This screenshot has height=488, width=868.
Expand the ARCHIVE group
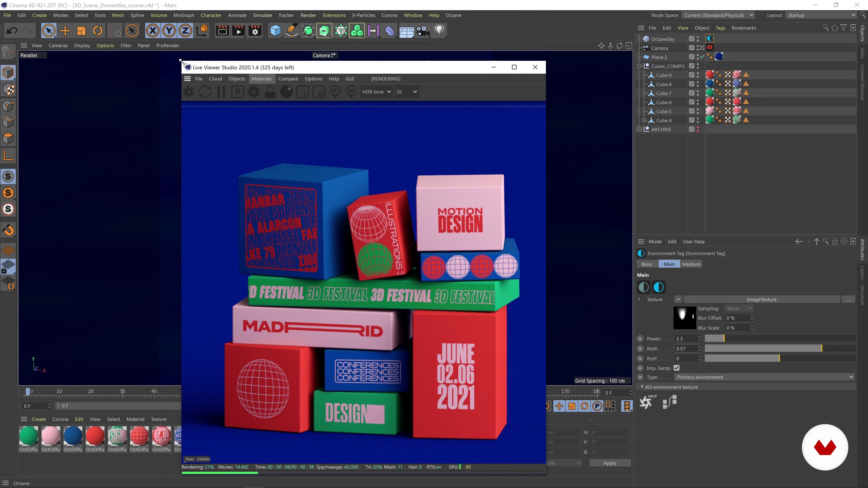[639, 129]
